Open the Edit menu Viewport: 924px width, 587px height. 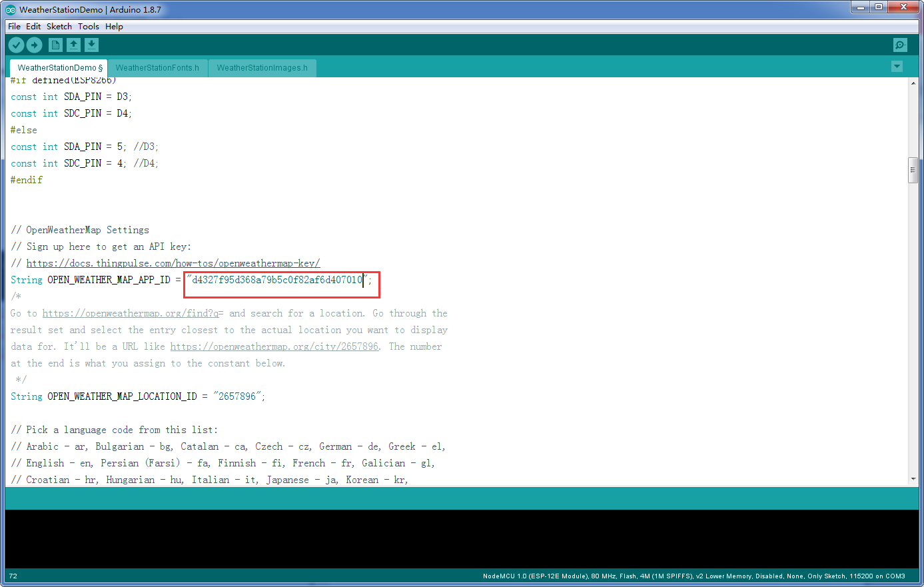point(33,27)
